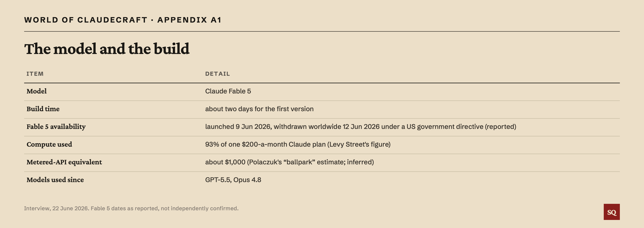Click the 'World of Claudecraft · Appendix A1' header
Image resolution: width=644 pixels, height=228 pixels.
(123, 20)
